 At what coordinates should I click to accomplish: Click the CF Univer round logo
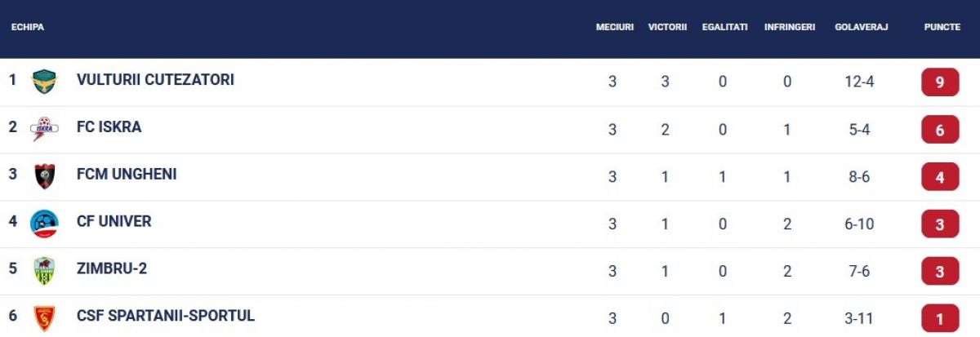[44, 224]
